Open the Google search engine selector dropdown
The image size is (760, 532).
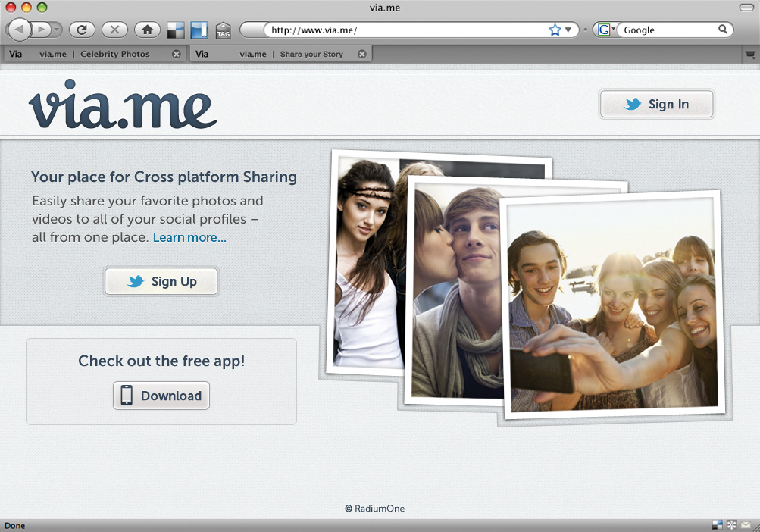[x=605, y=30]
